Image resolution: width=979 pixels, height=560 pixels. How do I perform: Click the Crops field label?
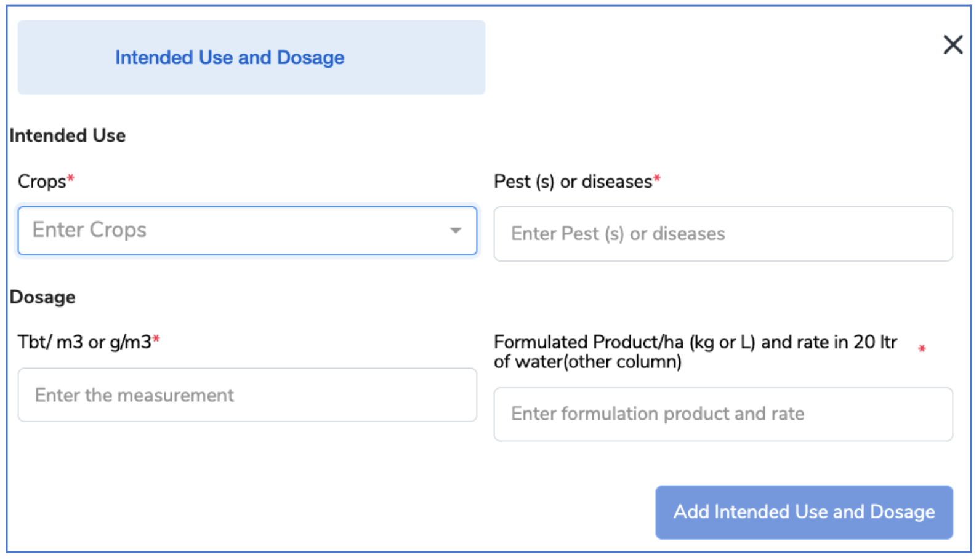(41, 182)
